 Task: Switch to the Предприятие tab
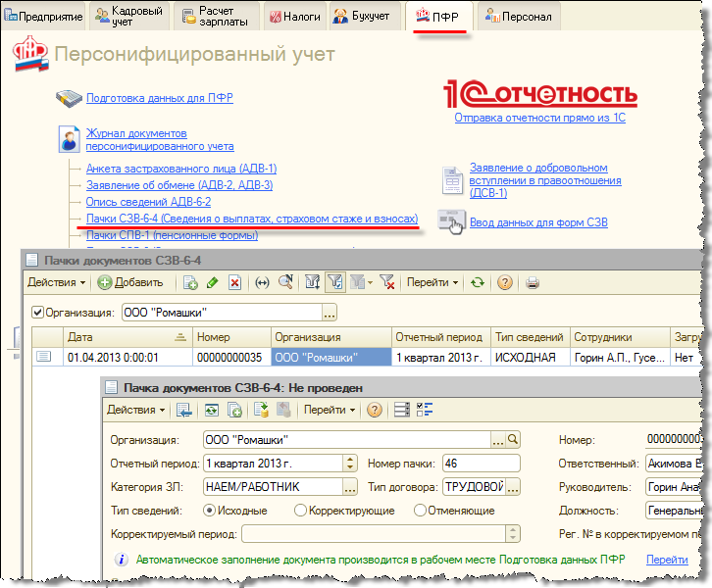(43, 17)
